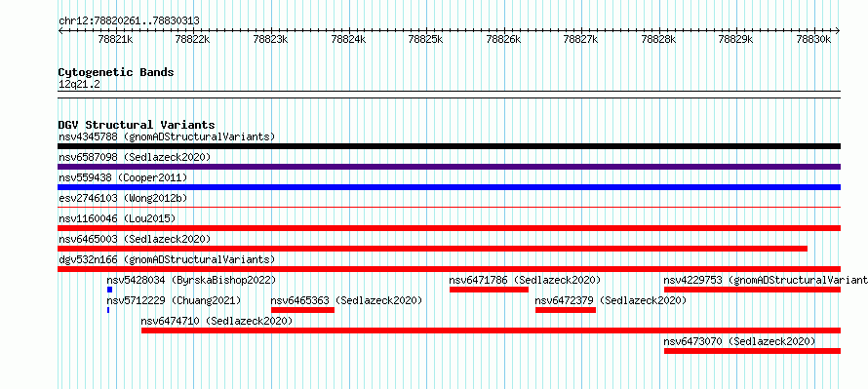Click the nsv4345788 black variant bar
Viewport: 868px width, 389px height.
coord(449,146)
